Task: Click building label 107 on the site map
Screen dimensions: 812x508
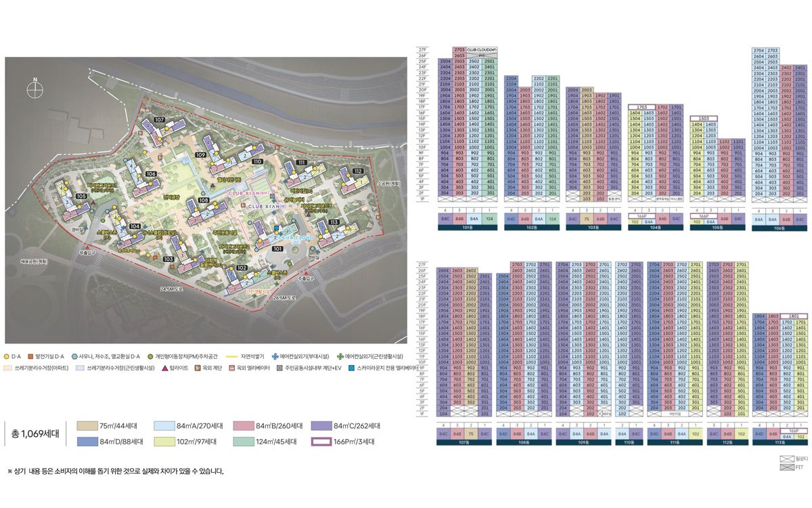Action: 160,119
